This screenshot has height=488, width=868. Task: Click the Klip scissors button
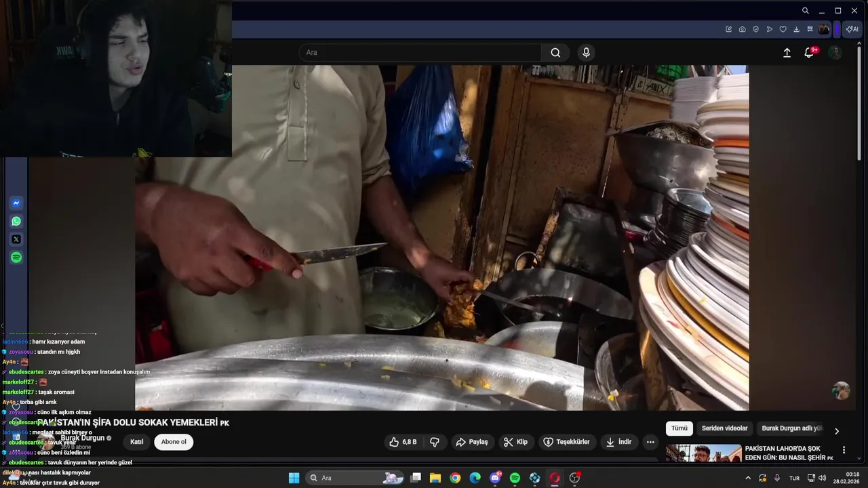pos(515,442)
